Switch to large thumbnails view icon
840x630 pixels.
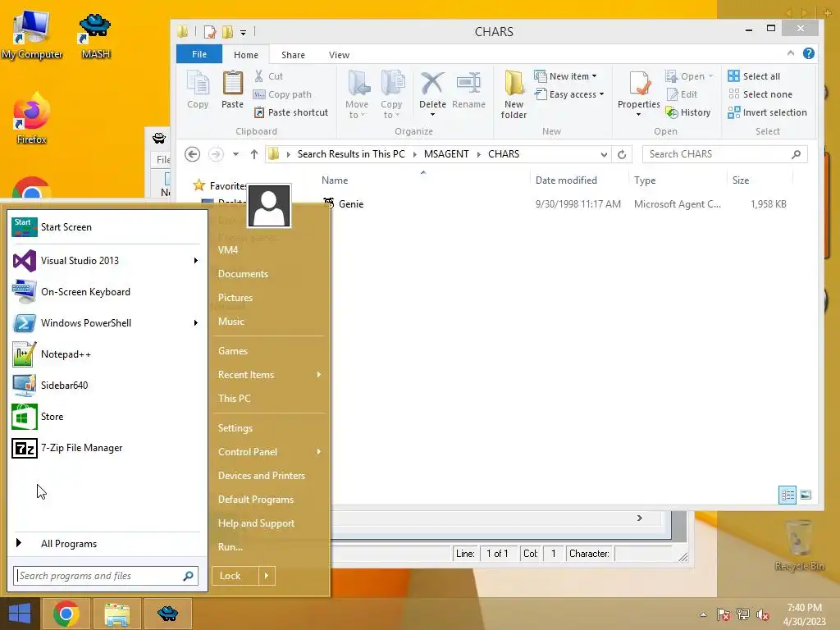coord(806,495)
